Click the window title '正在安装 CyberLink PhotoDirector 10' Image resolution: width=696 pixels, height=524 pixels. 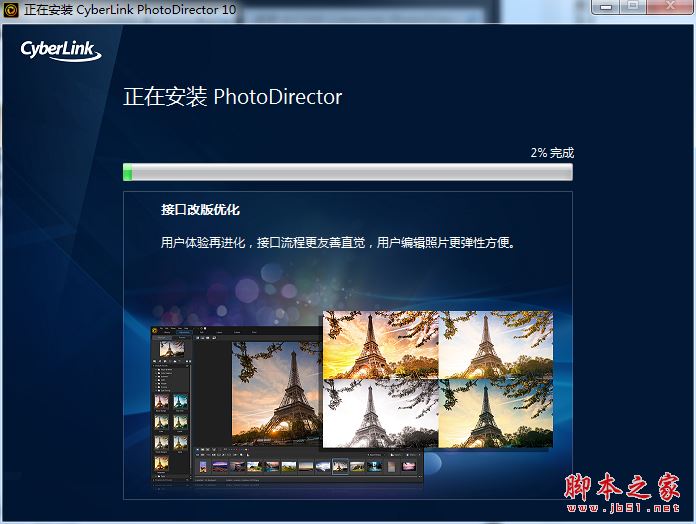tap(130, 10)
